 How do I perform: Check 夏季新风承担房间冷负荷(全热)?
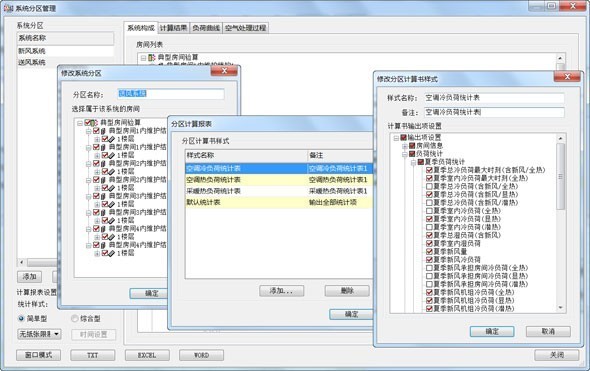(429, 268)
